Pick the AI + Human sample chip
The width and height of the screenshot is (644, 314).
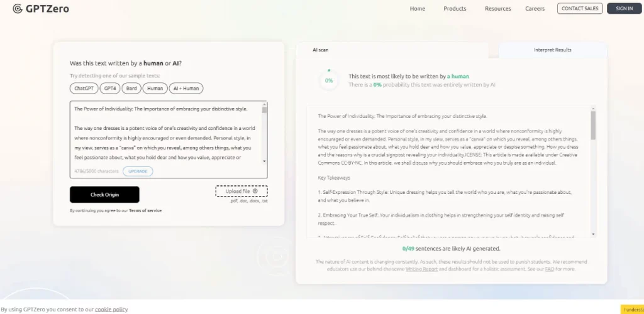tap(186, 89)
